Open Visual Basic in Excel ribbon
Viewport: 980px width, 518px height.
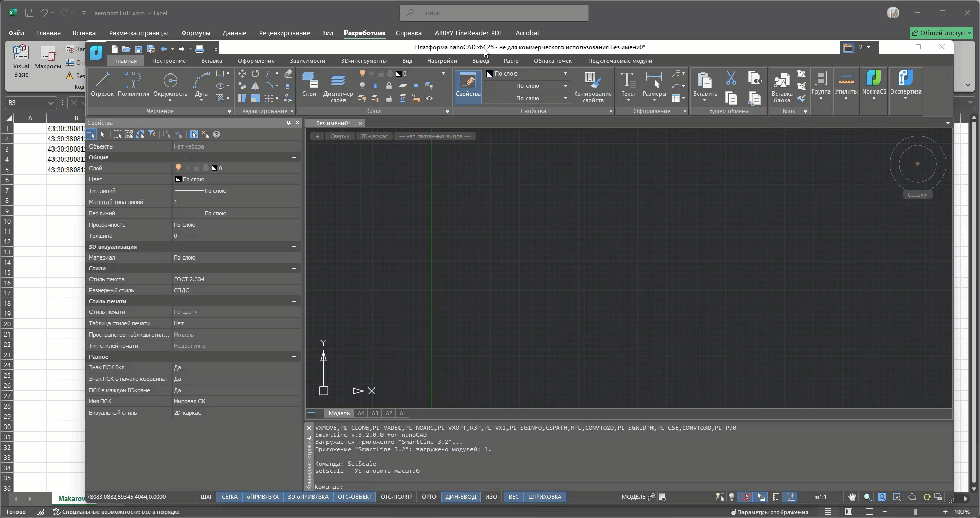coord(21,61)
